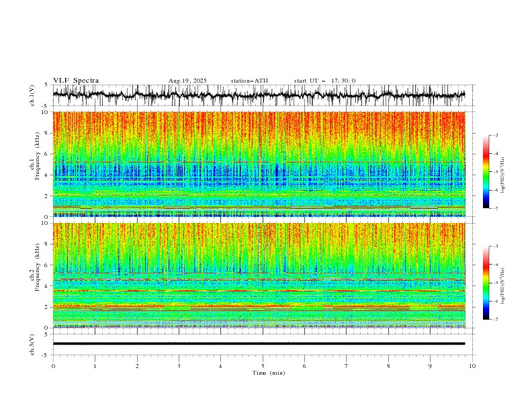This screenshot has width=532, height=411.
Task: Click the ch.2 PSD color scale bar
Action: point(486,283)
